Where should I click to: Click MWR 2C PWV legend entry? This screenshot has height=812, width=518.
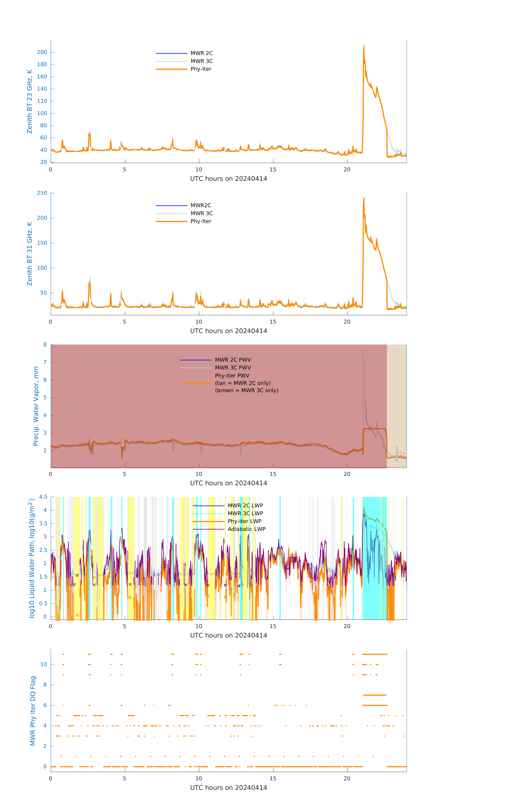point(233,360)
